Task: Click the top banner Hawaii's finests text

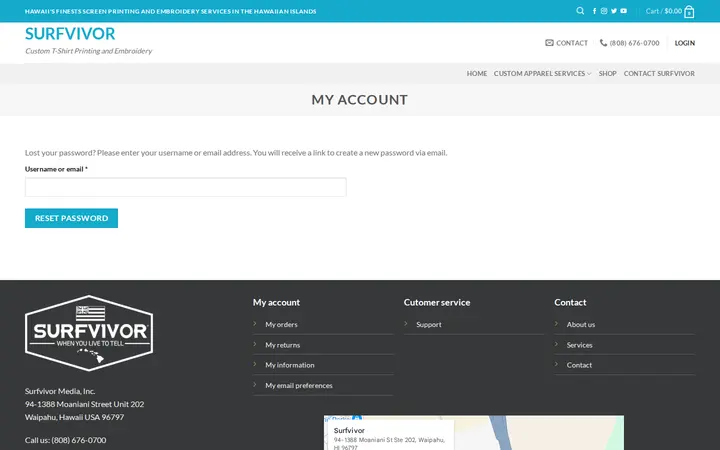Action: tap(170, 11)
